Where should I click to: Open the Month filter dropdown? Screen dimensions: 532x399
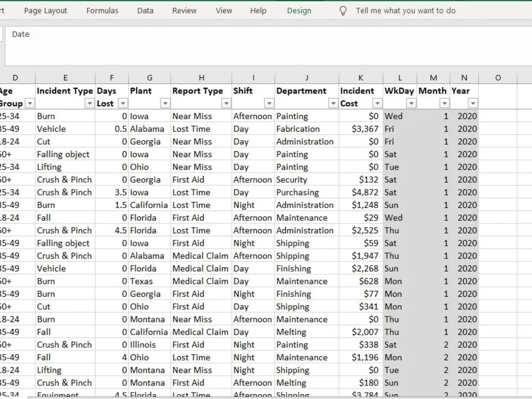point(444,103)
